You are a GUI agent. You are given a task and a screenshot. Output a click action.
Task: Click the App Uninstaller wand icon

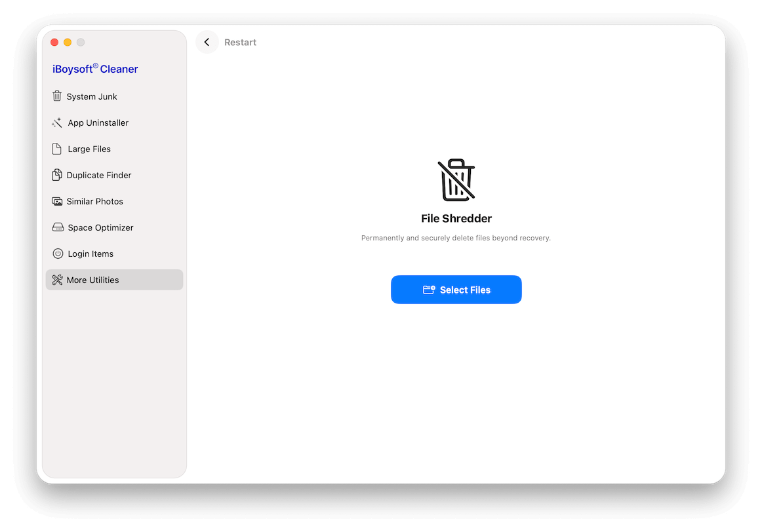[x=58, y=123]
